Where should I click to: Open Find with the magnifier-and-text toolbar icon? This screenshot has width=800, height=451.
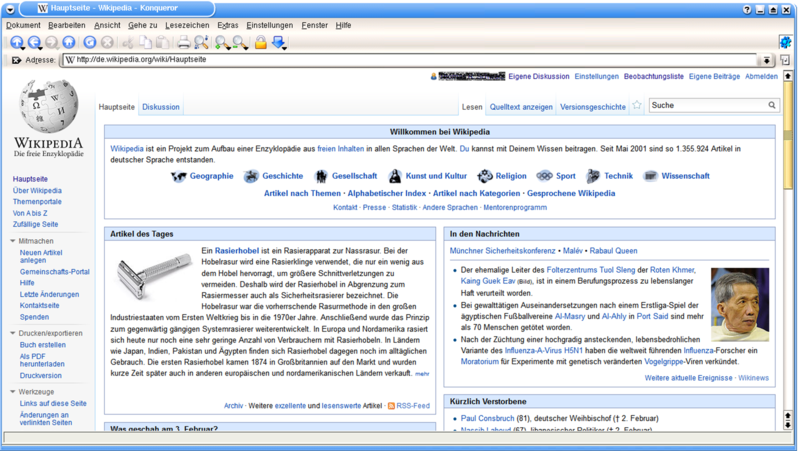coord(201,43)
